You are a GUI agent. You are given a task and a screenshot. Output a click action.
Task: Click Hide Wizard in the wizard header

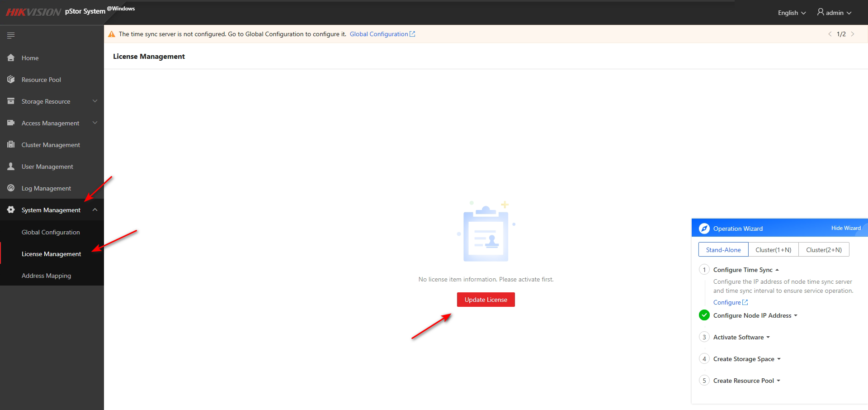(x=846, y=228)
